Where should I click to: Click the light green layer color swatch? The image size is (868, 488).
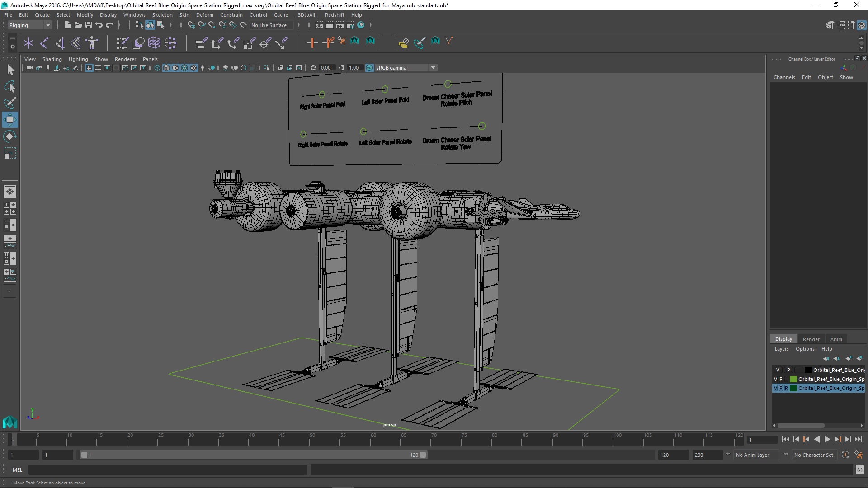(793, 379)
